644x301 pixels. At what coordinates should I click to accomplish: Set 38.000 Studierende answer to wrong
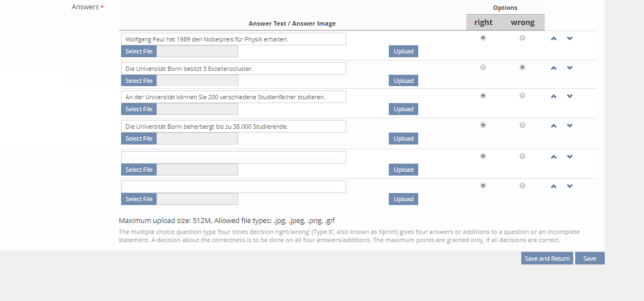tap(522, 125)
